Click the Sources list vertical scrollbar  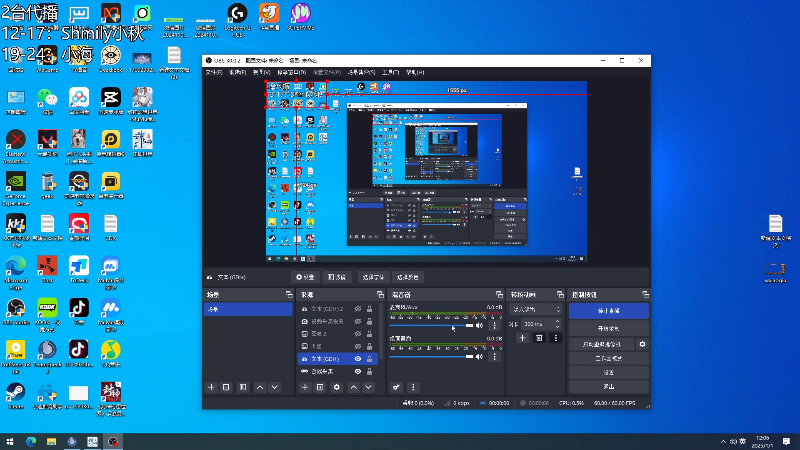[x=382, y=332]
